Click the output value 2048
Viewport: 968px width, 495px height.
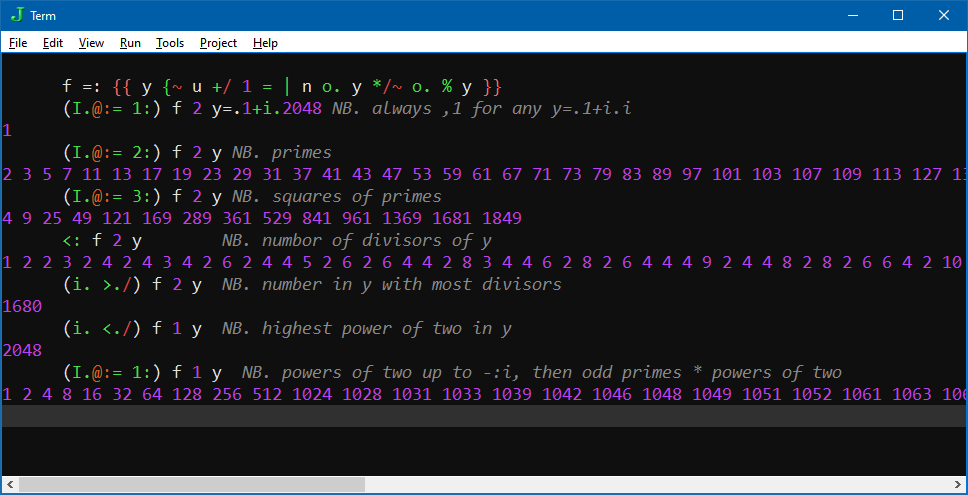[x=22, y=350]
